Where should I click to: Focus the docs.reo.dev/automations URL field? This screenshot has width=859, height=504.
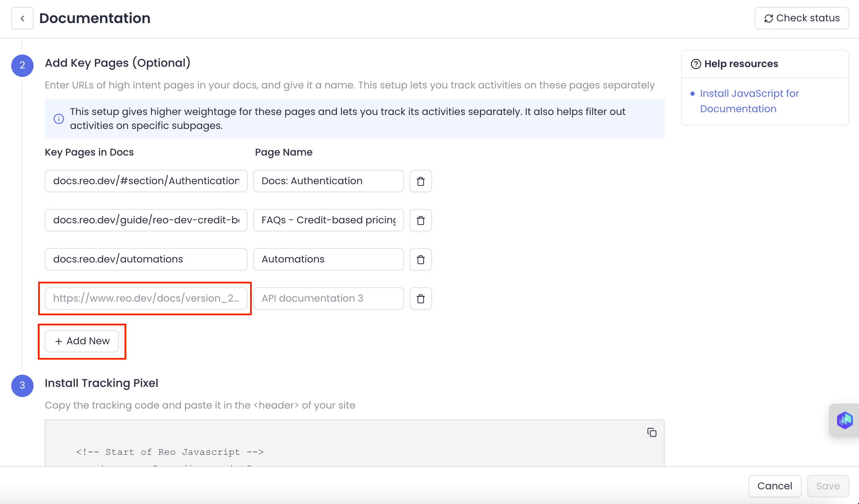146,259
